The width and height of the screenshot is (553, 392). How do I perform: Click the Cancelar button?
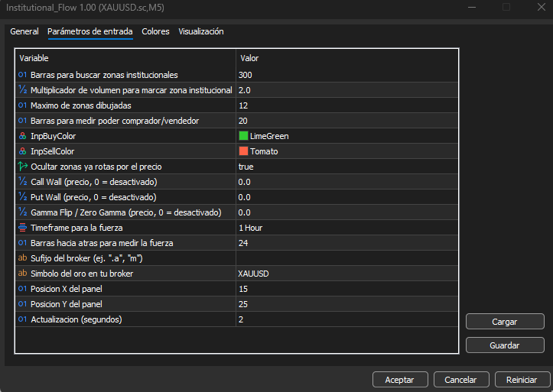click(x=461, y=380)
